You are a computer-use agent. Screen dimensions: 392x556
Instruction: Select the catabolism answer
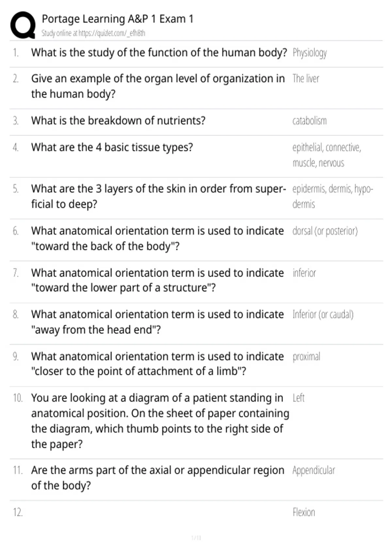(x=309, y=121)
